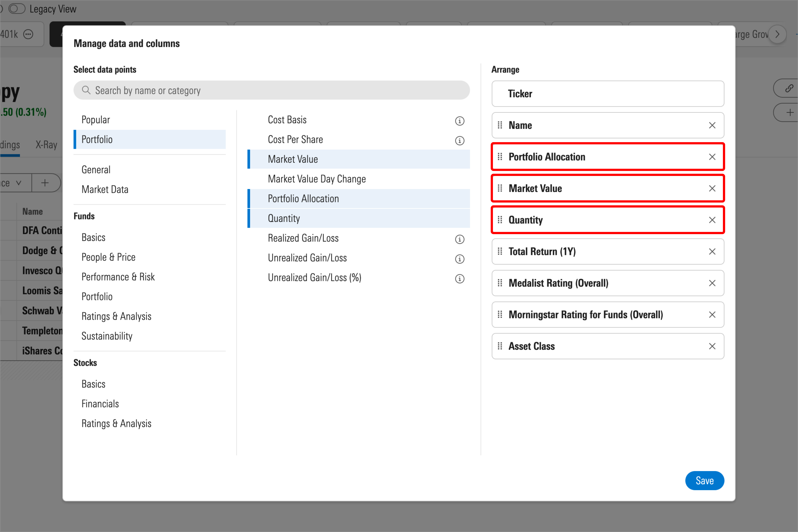Image resolution: width=798 pixels, height=532 pixels.
Task: Grab drag handle for Asset Class
Action: (x=500, y=346)
